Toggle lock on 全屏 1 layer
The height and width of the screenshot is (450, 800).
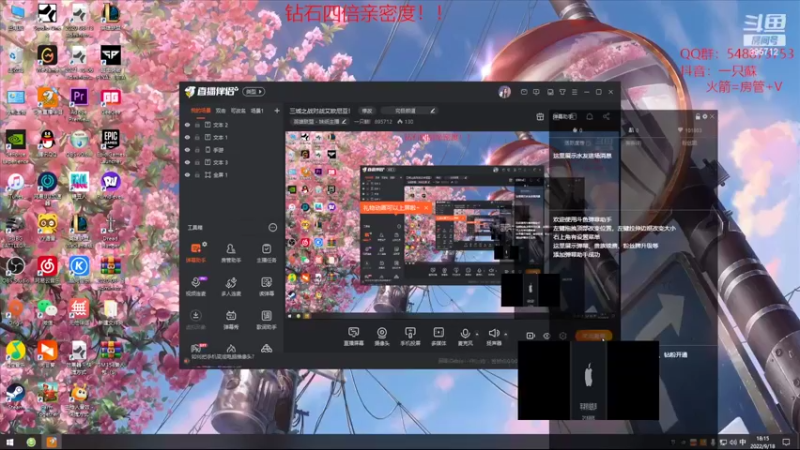pyautogui.click(x=197, y=175)
